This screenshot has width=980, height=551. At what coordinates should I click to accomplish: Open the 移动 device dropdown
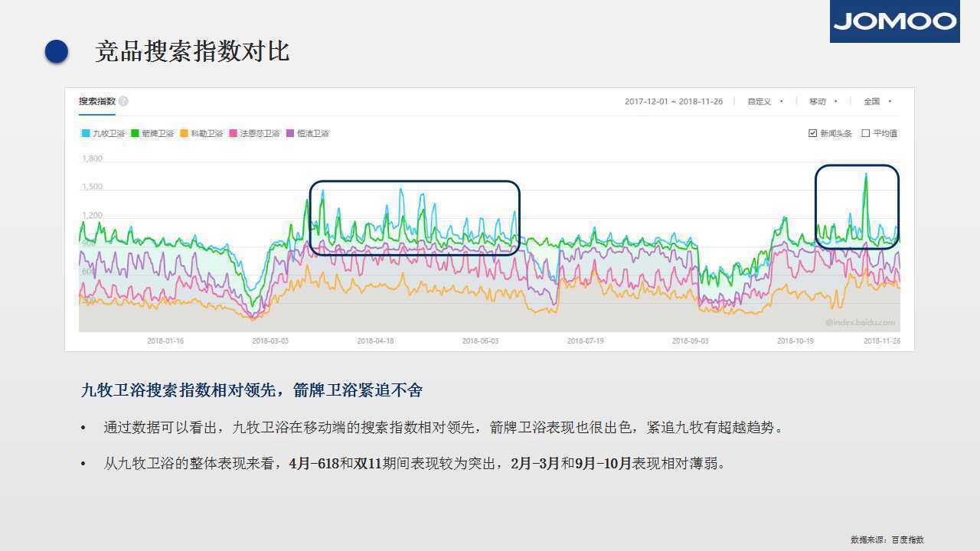pyautogui.click(x=823, y=101)
